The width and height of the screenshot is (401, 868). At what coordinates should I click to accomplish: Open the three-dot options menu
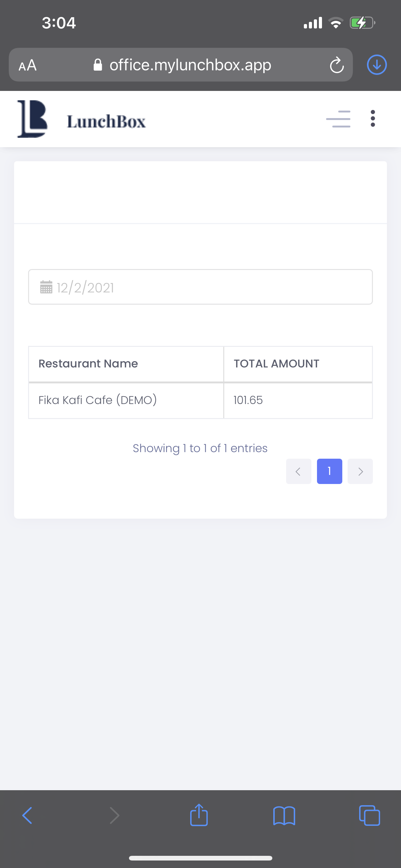[372, 119]
